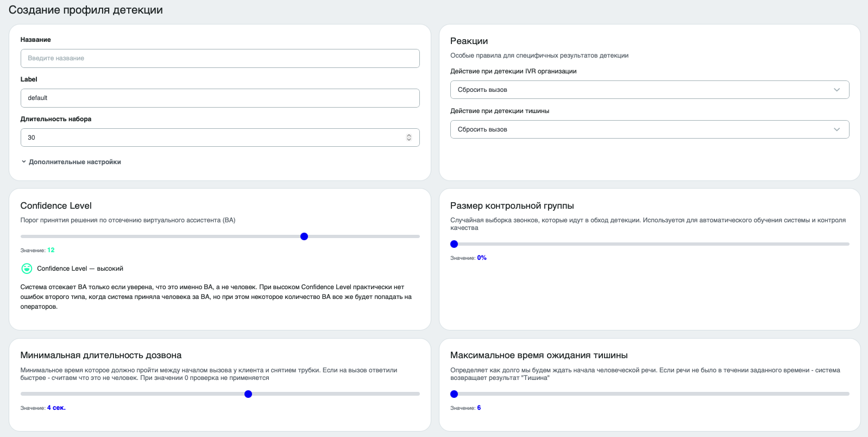The image size is (868, 437).
Task: Click the stepper arrows in Длительность набора
Action: coord(409,138)
